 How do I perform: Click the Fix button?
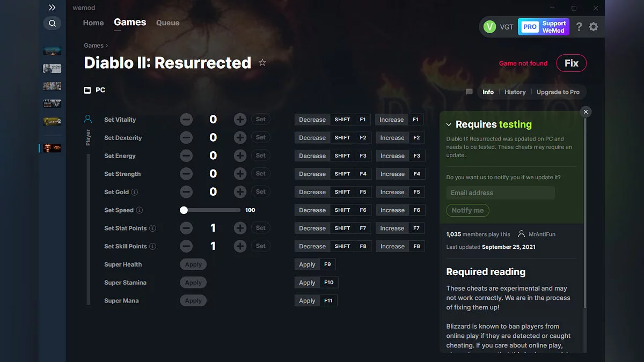pyautogui.click(x=571, y=63)
